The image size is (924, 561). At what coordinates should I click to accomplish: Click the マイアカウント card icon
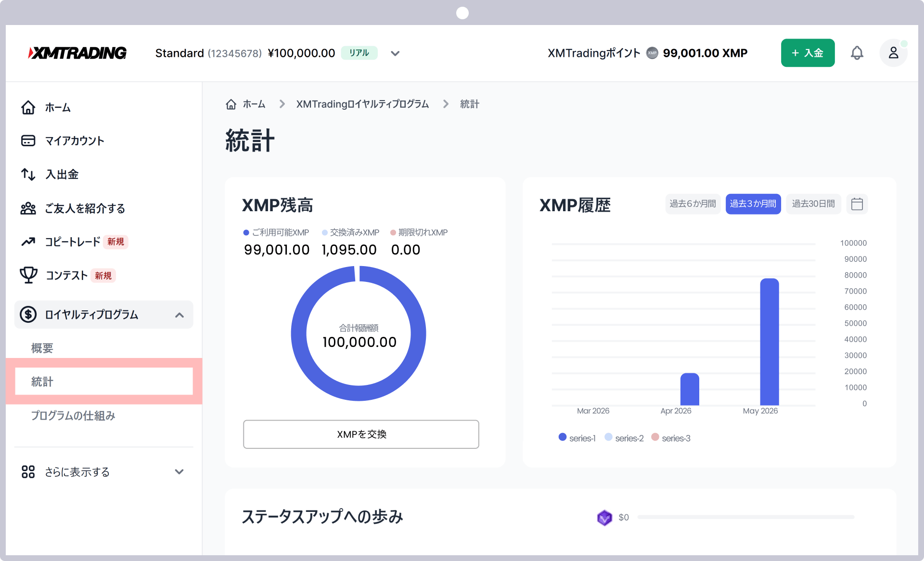coord(28,140)
